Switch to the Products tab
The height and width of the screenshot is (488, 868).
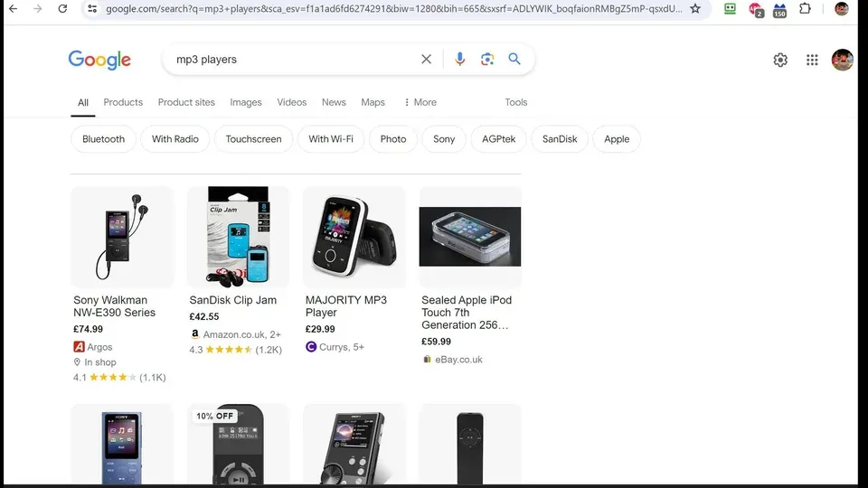[123, 102]
